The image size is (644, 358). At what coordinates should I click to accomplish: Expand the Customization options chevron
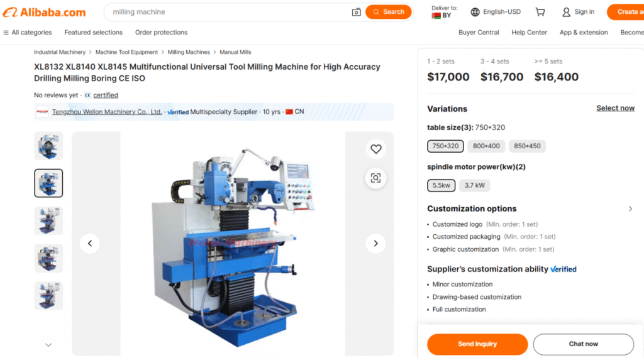[630, 209]
